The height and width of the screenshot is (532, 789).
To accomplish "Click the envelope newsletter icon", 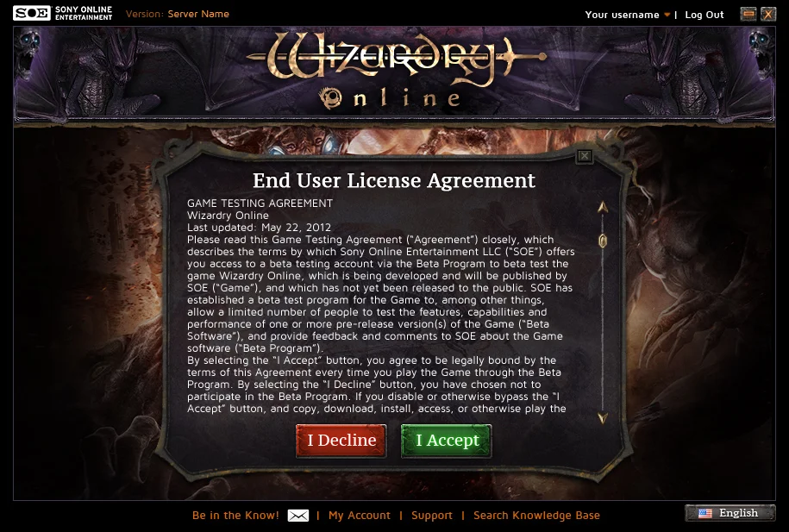I will [x=298, y=516].
